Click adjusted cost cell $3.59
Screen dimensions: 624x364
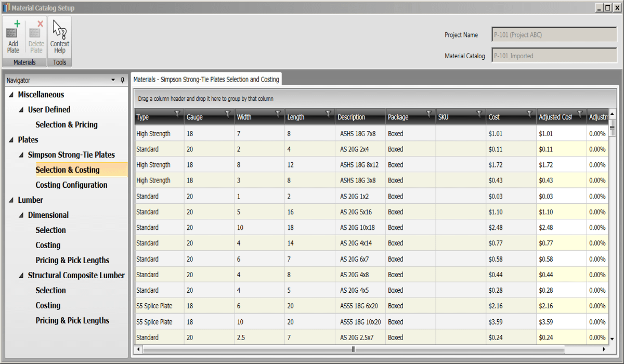562,322
